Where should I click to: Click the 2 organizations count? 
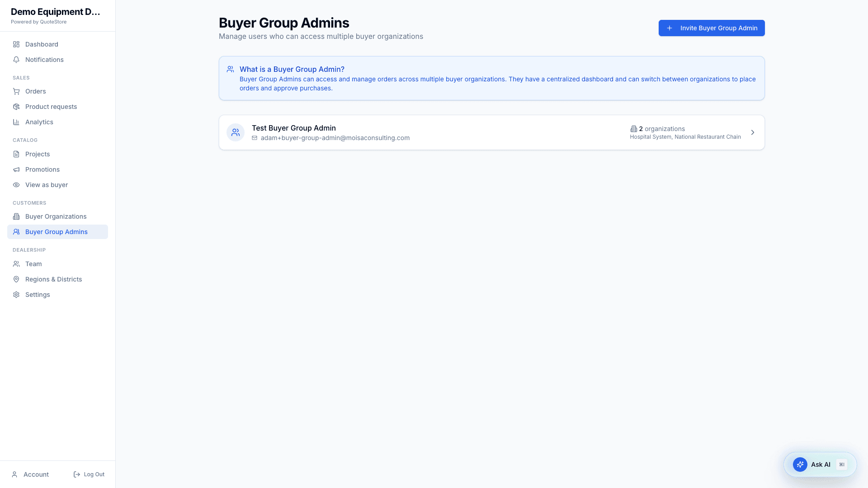tap(662, 129)
